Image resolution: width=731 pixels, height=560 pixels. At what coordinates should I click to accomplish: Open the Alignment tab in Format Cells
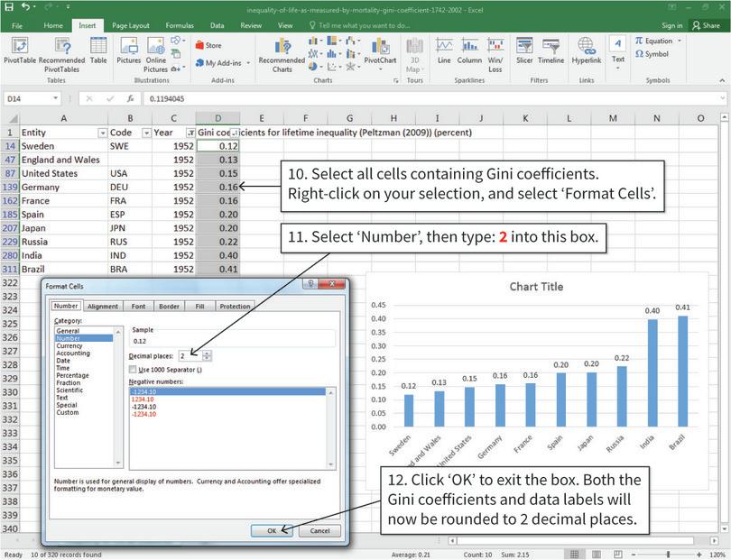pyautogui.click(x=102, y=305)
